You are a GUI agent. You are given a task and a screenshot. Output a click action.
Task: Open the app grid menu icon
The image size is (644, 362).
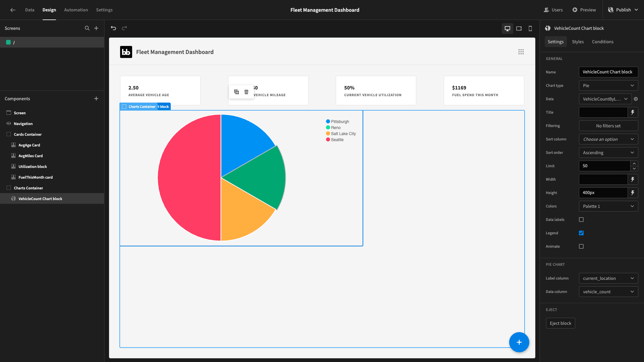[x=521, y=52]
